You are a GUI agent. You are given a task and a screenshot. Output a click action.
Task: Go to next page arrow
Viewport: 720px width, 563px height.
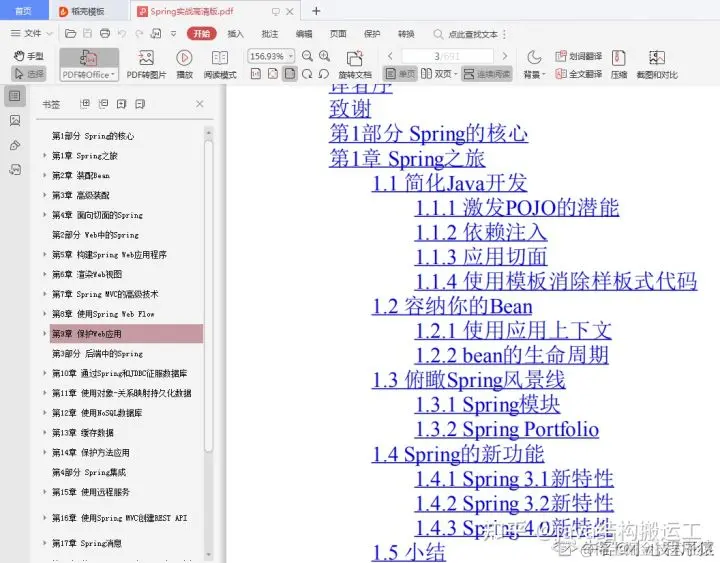[x=505, y=56]
